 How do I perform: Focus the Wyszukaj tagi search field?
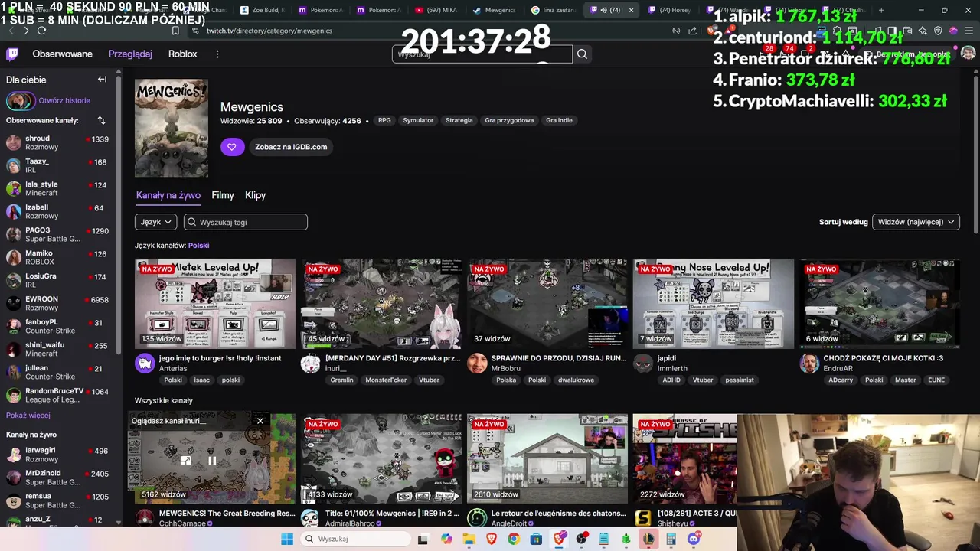coord(246,222)
